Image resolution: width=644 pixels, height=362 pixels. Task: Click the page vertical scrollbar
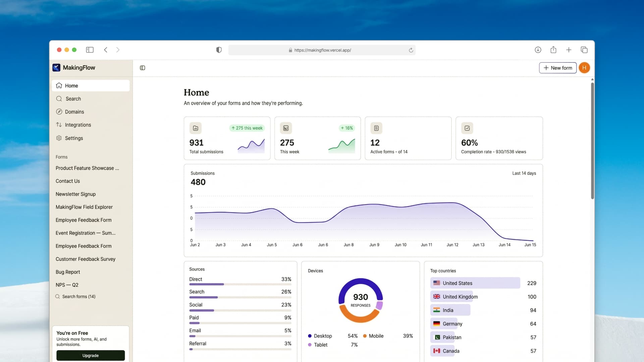592,141
